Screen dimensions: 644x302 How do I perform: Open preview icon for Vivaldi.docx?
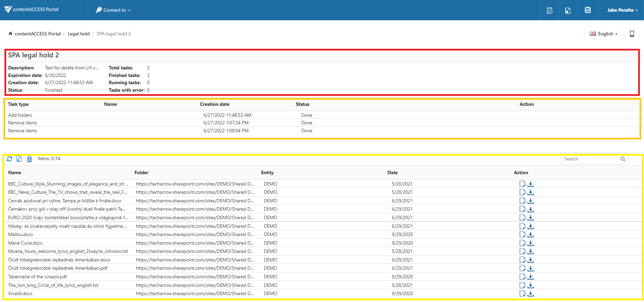point(522,294)
